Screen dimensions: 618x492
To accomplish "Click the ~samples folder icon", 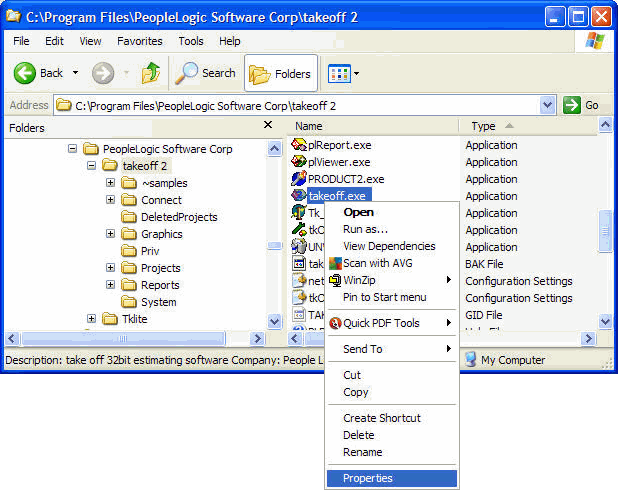I will coord(129,183).
